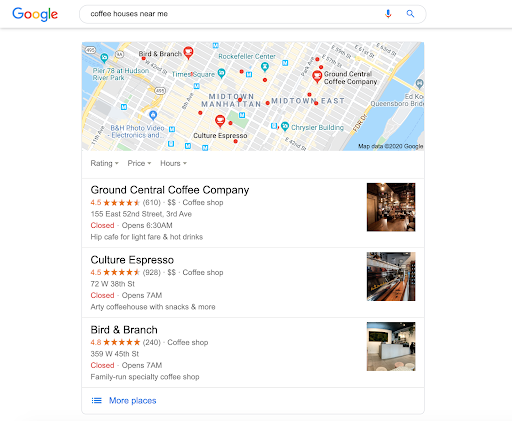Select the Culture Espresso map pin
Image resolution: width=512 pixels, height=421 pixels.
(220, 121)
